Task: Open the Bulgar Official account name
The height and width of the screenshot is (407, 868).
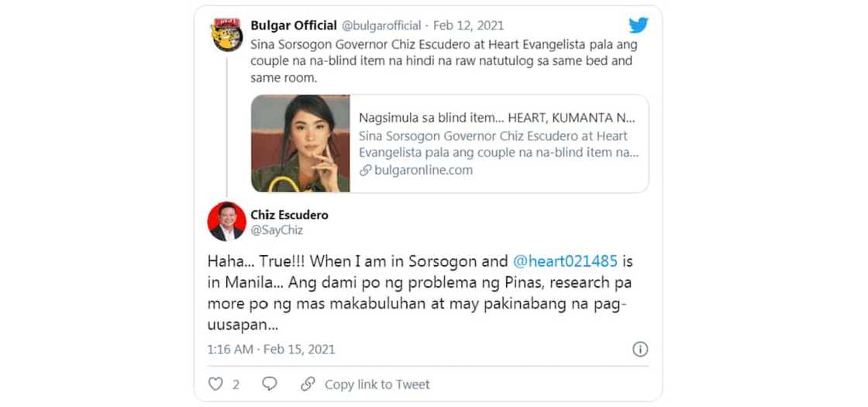Action: click(x=294, y=26)
